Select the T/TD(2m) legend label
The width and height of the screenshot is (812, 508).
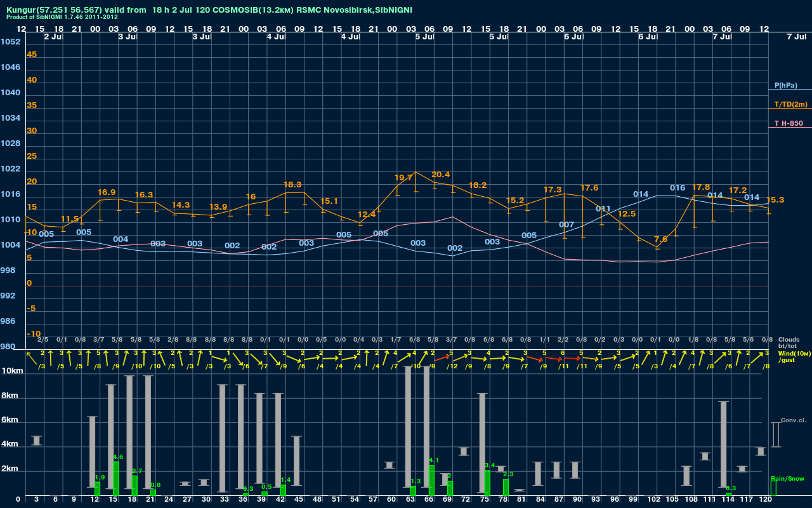point(790,104)
